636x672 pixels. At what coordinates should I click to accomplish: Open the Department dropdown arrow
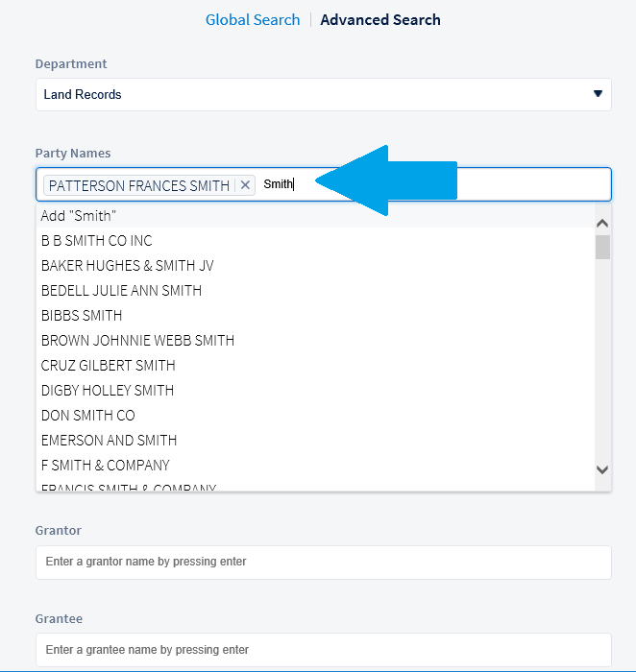point(598,94)
